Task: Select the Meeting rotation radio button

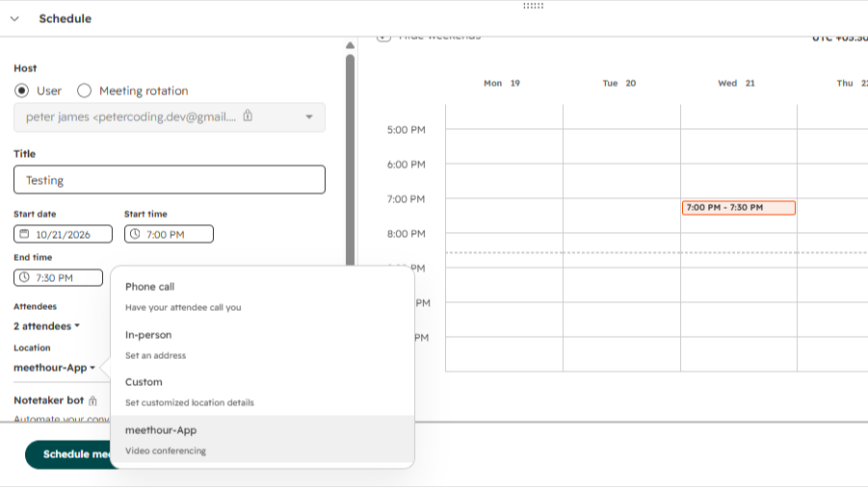Action: pos(84,90)
